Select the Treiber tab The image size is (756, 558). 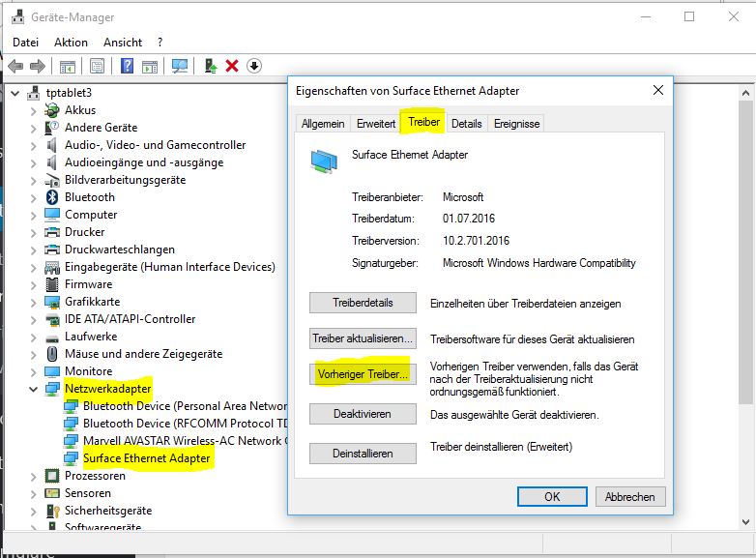pyautogui.click(x=423, y=122)
